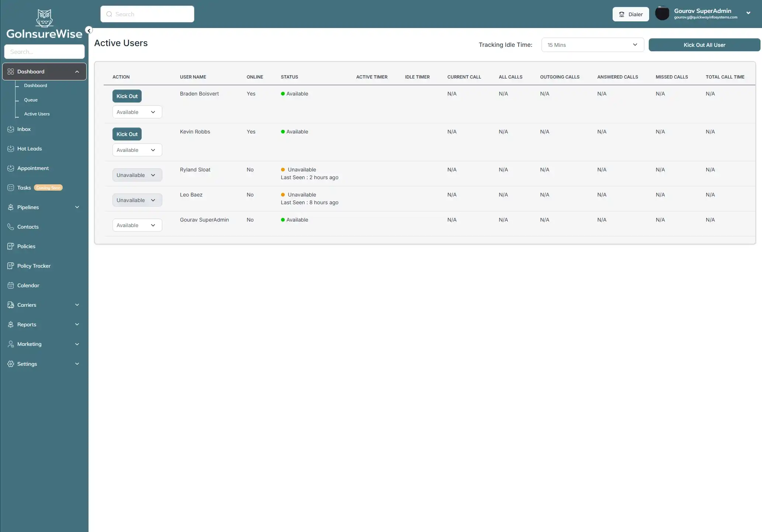Open the Active Users sub-item

[37, 114]
